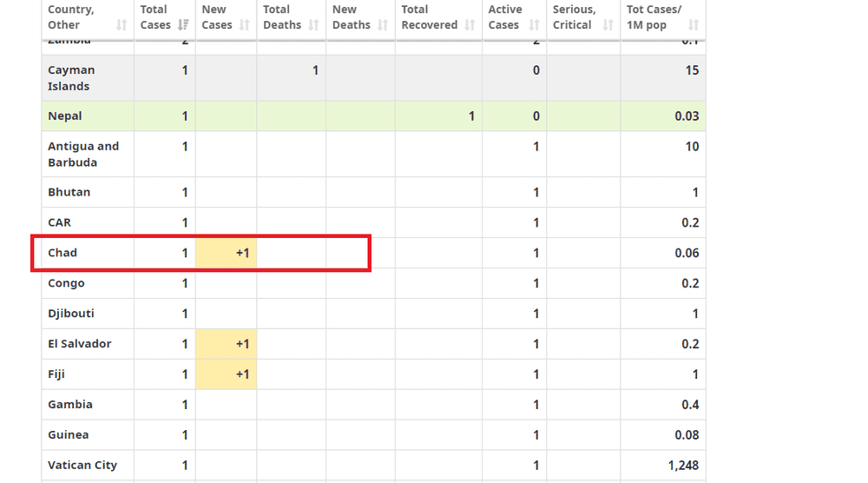Screen dimensions: 868x483
Task: Select the Gambia country name
Action: click(69, 404)
